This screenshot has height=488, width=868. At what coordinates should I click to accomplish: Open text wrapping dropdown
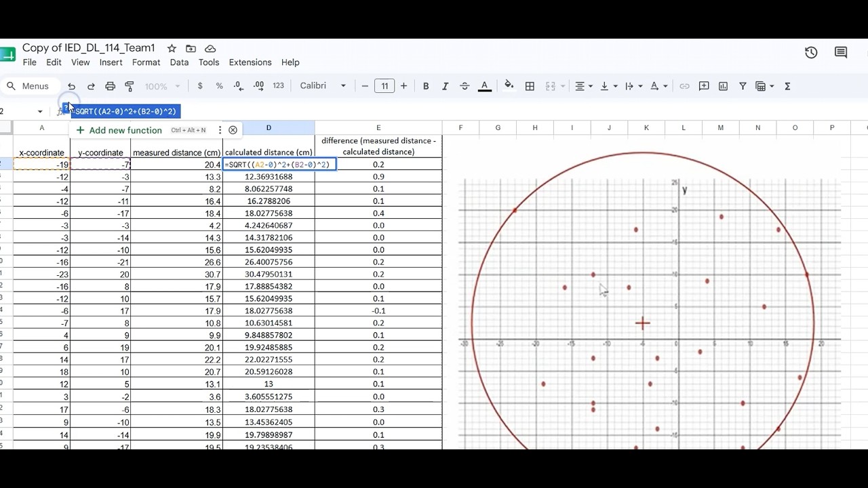click(x=633, y=86)
